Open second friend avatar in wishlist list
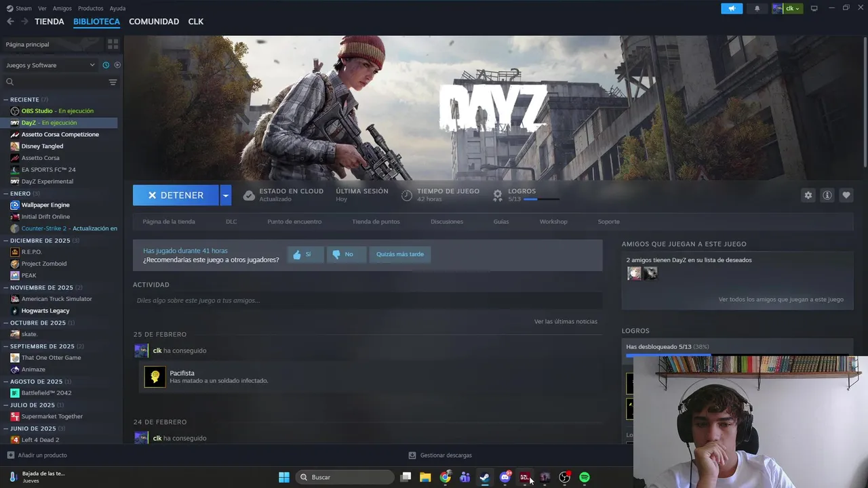 click(x=650, y=273)
